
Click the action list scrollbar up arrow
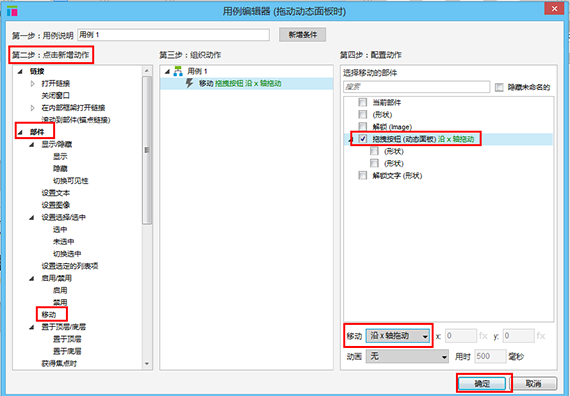[147, 71]
